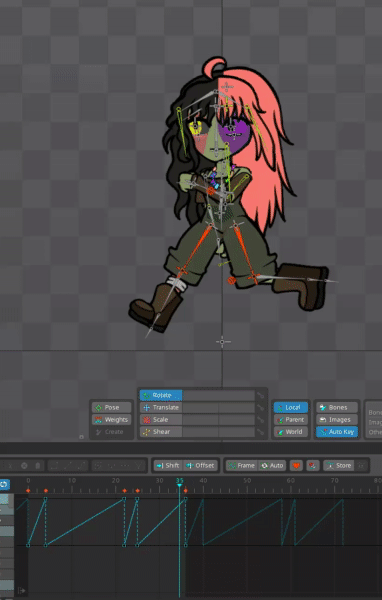Image resolution: width=382 pixels, height=600 pixels.
Task: Click the Frame zoom button
Action: (241, 465)
